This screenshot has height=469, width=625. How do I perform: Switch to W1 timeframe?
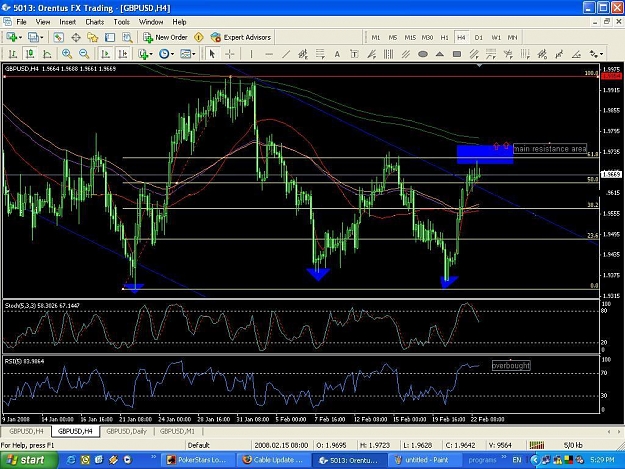pos(495,37)
